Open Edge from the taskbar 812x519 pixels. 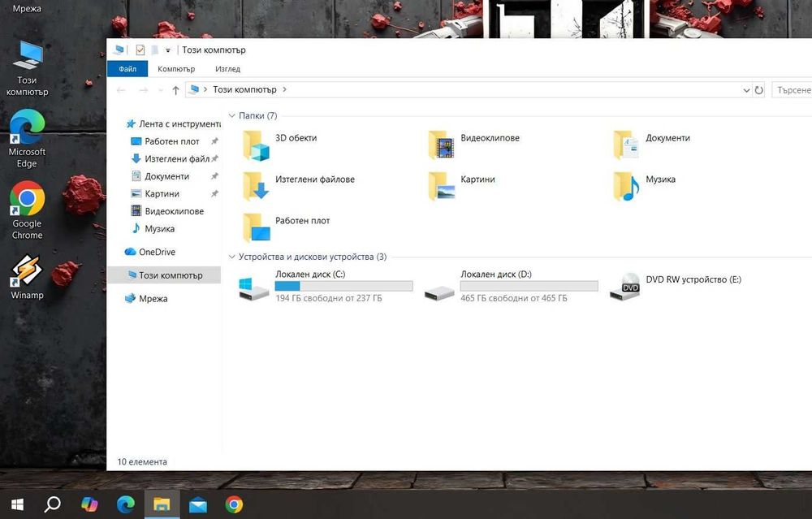(x=125, y=504)
